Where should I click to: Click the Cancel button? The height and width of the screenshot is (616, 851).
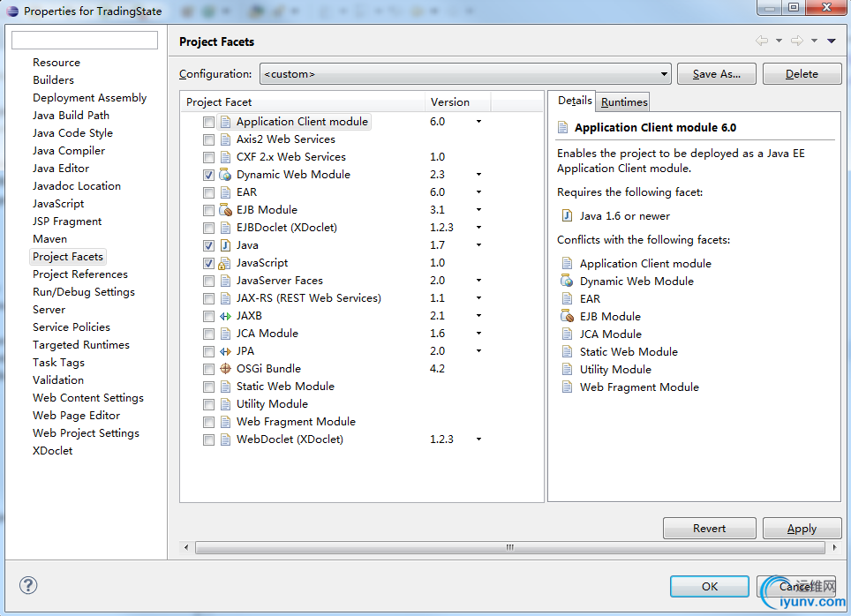[x=795, y=586]
